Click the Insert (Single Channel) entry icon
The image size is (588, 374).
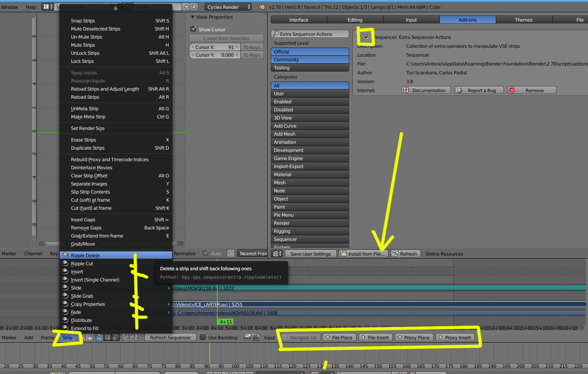[x=65, y=280]
